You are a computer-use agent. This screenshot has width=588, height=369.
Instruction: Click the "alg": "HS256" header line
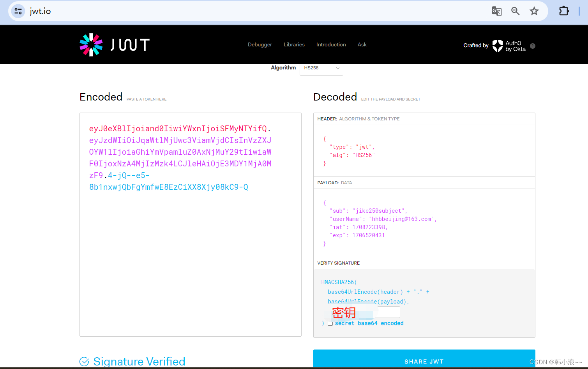[x=352, y=155]
